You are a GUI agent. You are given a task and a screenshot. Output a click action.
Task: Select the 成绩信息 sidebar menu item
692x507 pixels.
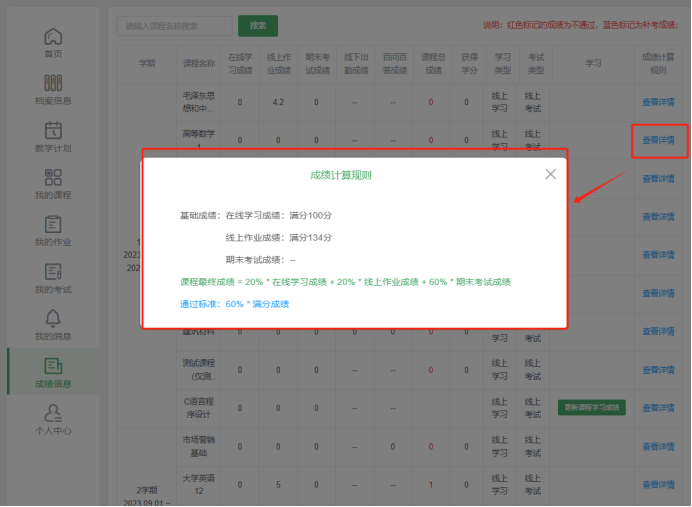pos(53,372)
